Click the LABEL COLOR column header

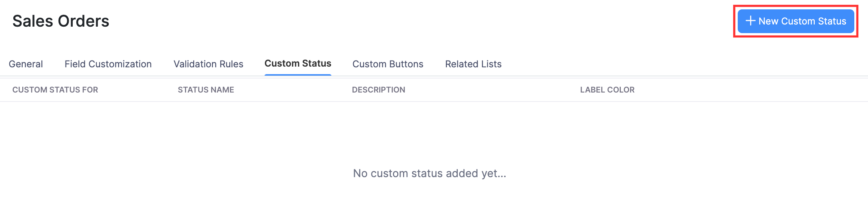coord(607,90)
